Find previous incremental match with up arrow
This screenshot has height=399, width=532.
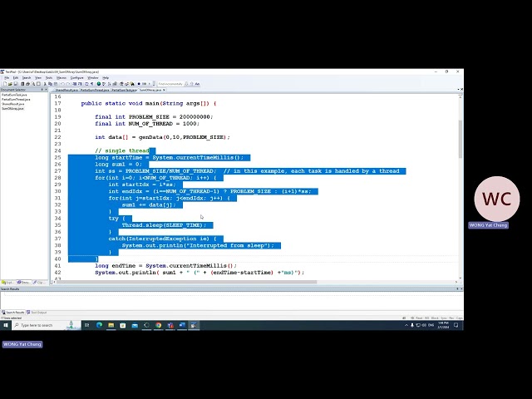[x=191, y=84]
